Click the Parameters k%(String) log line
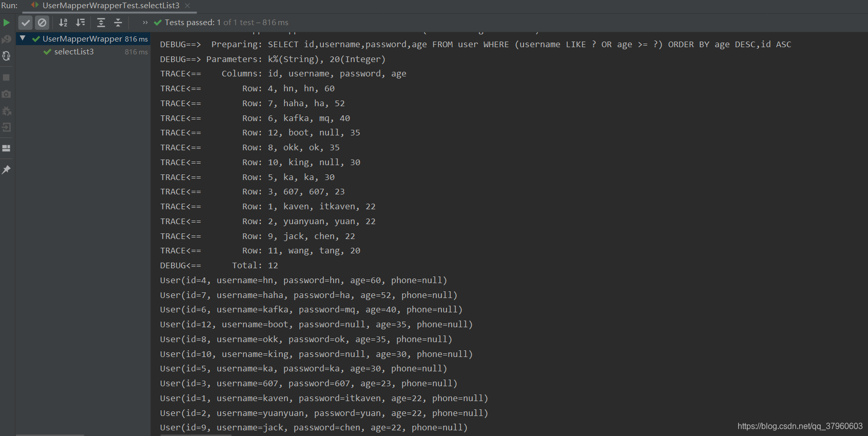Viewport: 868px width, 436px height. [273, 60]
